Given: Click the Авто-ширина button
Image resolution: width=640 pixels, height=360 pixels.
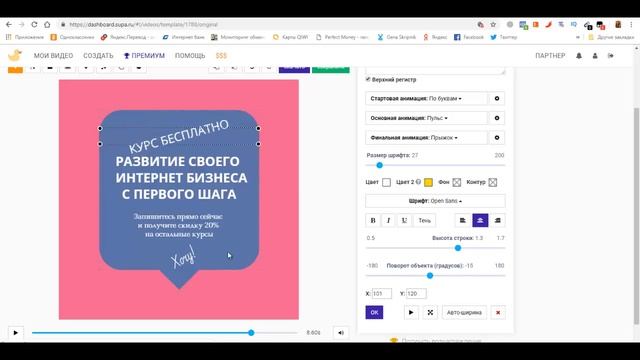Looking at the screenshot, I should [x=464, y=312].
